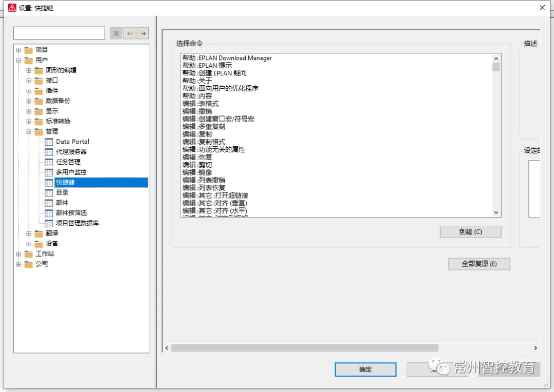This screenshot has height=392, width=554.
Task: Confirm with the 确定 button
Action: [365, 369]
